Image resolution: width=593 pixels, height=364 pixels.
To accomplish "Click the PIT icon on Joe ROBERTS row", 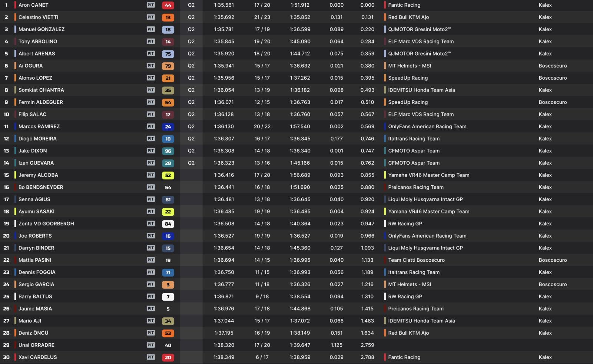I will pos(150,236).
